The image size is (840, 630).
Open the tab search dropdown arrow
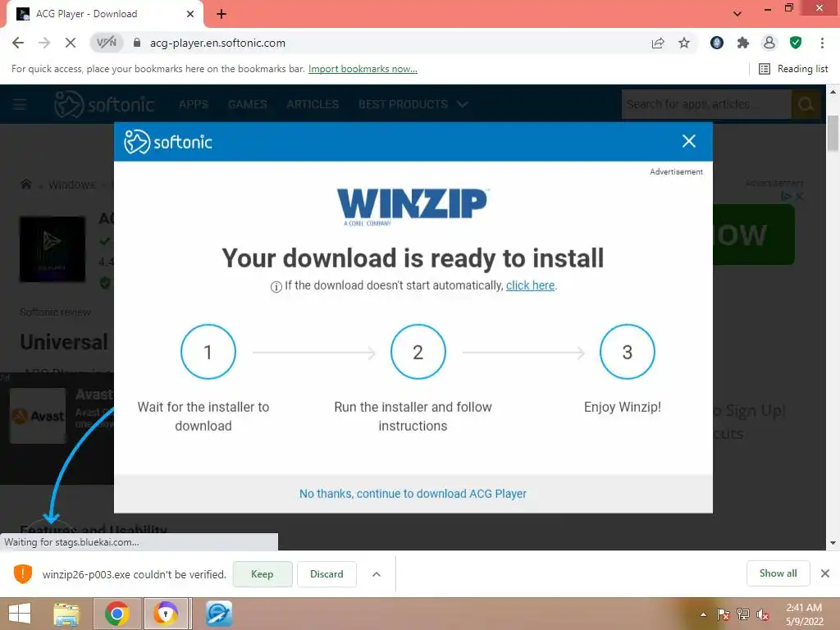pyautogui.click(x=737, y=14)
